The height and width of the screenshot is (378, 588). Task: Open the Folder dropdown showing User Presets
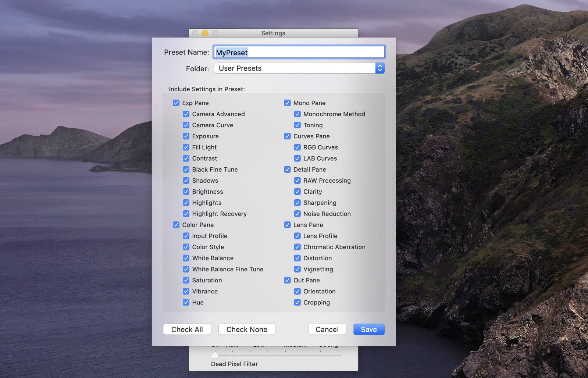[x=299, y=68]
